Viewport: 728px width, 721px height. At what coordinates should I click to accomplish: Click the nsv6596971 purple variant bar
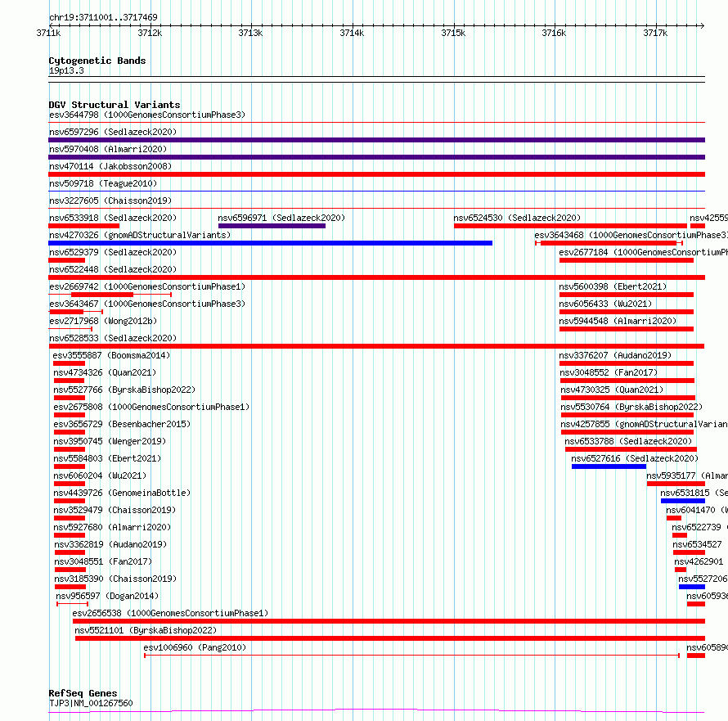[272, 226]
